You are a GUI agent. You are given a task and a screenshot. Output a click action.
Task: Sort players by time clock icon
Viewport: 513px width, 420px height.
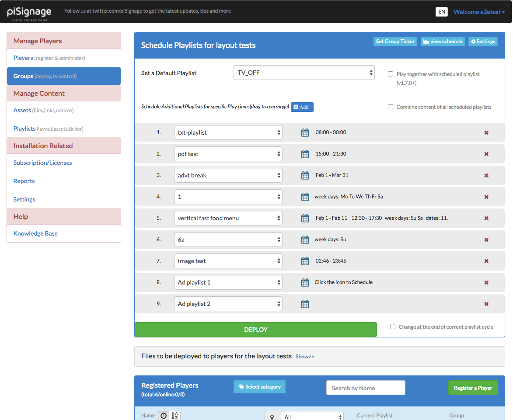164,416
